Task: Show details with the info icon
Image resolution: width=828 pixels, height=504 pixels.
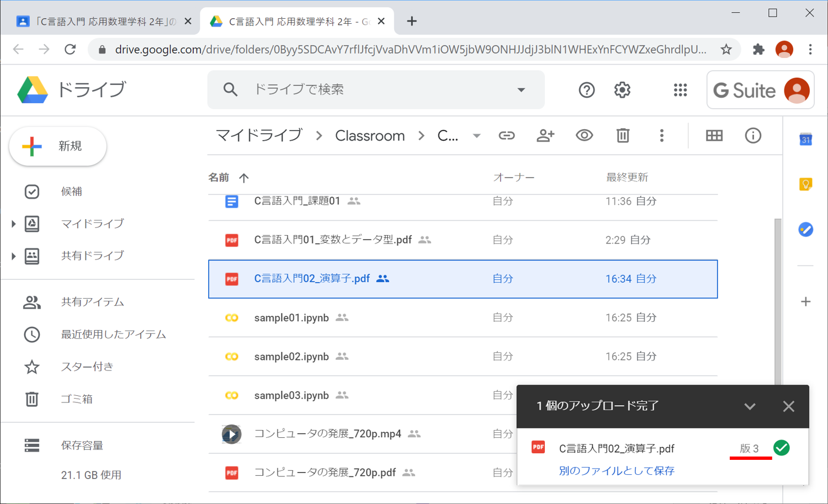Action: pyautogui.click(x=753, y=135)
